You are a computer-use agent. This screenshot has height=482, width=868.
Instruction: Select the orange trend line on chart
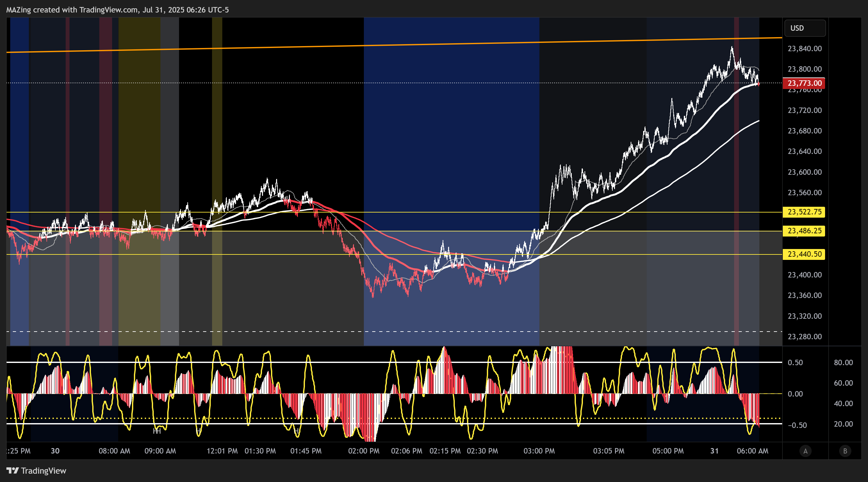pyautogui.click(x=394, y=45)
